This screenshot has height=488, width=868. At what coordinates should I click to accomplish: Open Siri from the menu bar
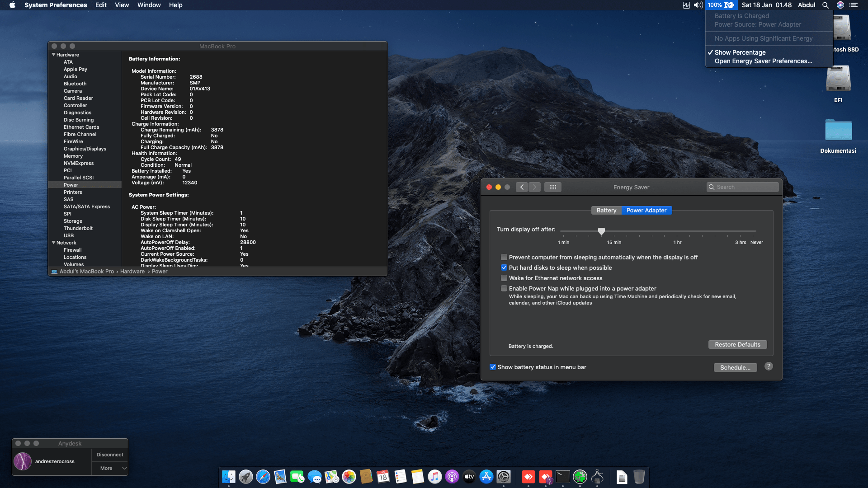click(840, 5)
